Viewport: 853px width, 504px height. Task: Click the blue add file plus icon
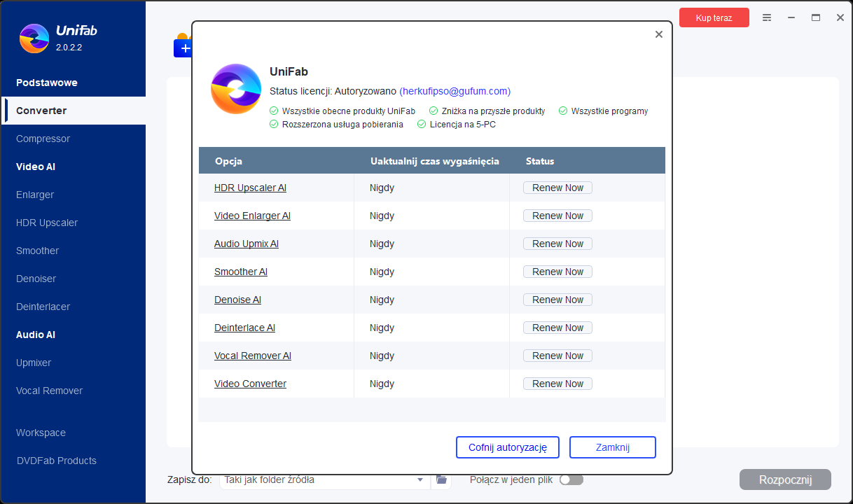coord(183,48)
